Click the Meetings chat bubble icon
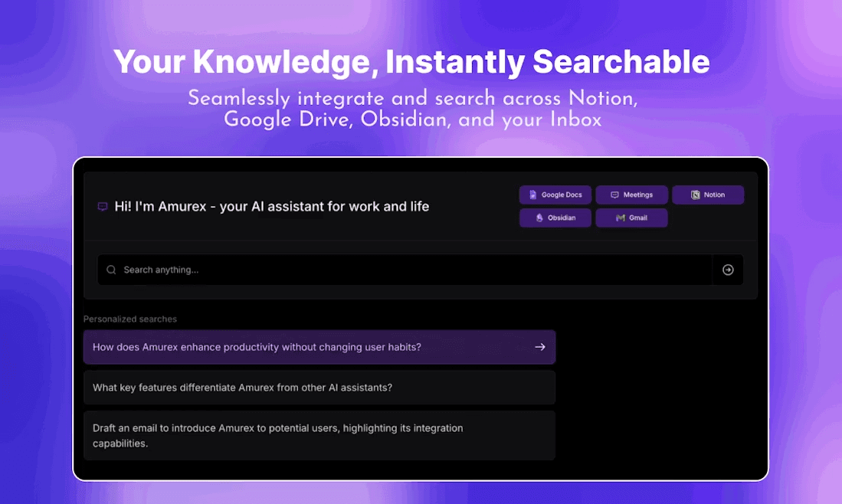Screen dimensions: 842x504 point(614,195)
